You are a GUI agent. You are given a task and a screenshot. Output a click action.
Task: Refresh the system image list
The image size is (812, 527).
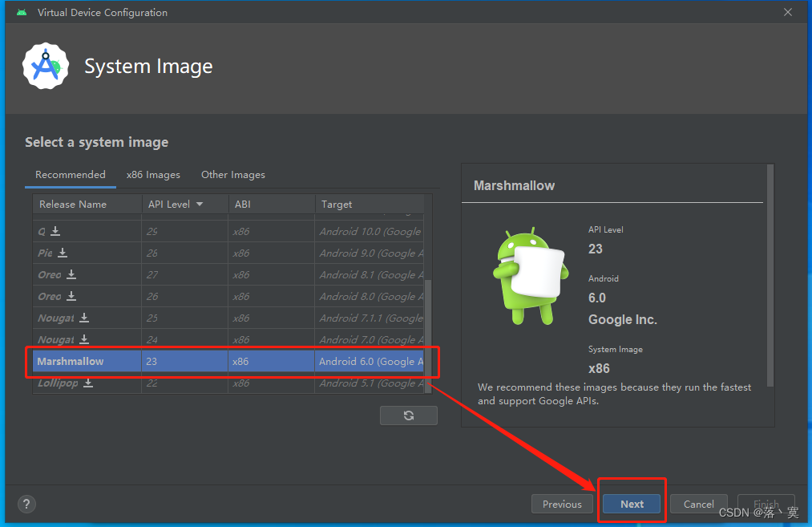click(409, 416)
